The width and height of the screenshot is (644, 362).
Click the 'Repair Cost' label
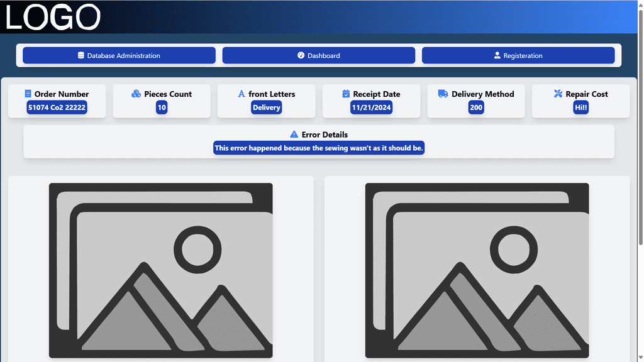pyautogui.click(x=587, y=94)
